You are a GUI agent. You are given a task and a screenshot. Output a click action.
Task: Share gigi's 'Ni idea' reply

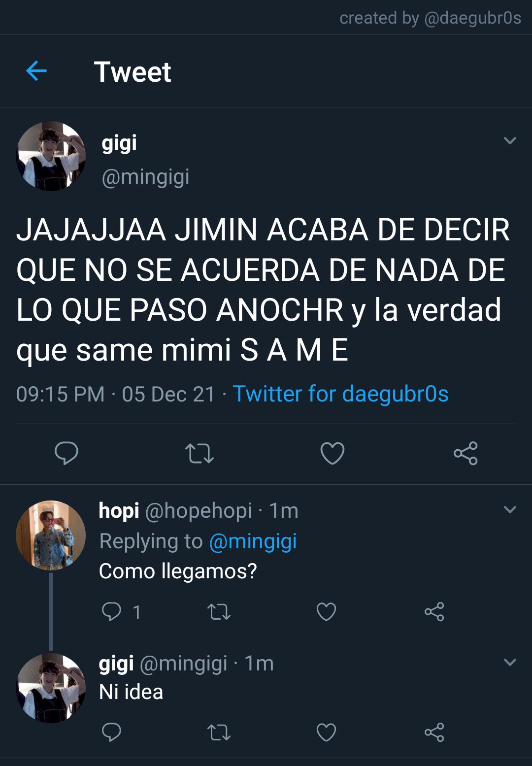click(434, 733)
